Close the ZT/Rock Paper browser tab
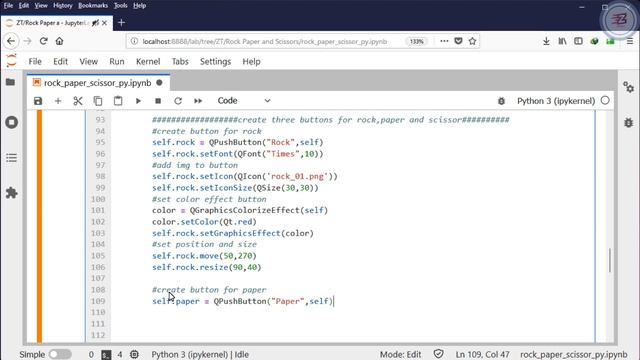This screenshot has height=360, width=640. point(104,23)
